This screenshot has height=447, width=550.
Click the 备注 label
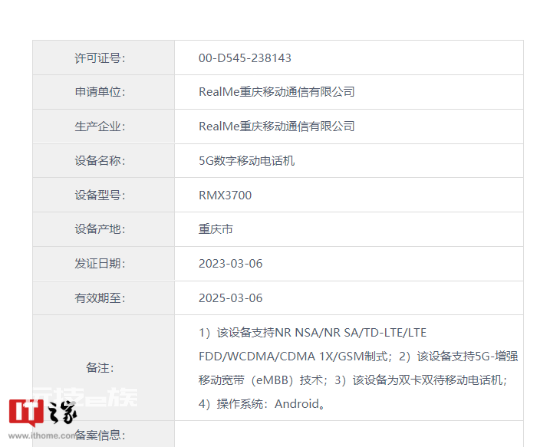[100, 368]
